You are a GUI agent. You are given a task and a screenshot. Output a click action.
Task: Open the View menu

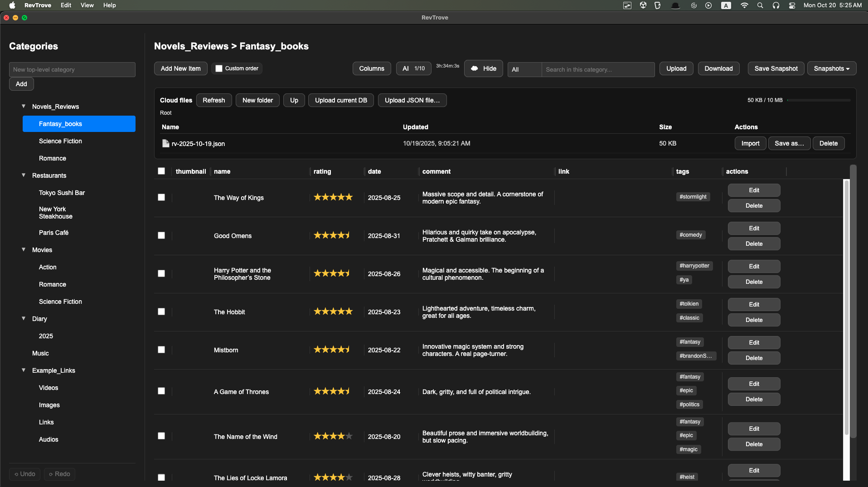pyautogui.click(x=87, y=5)
